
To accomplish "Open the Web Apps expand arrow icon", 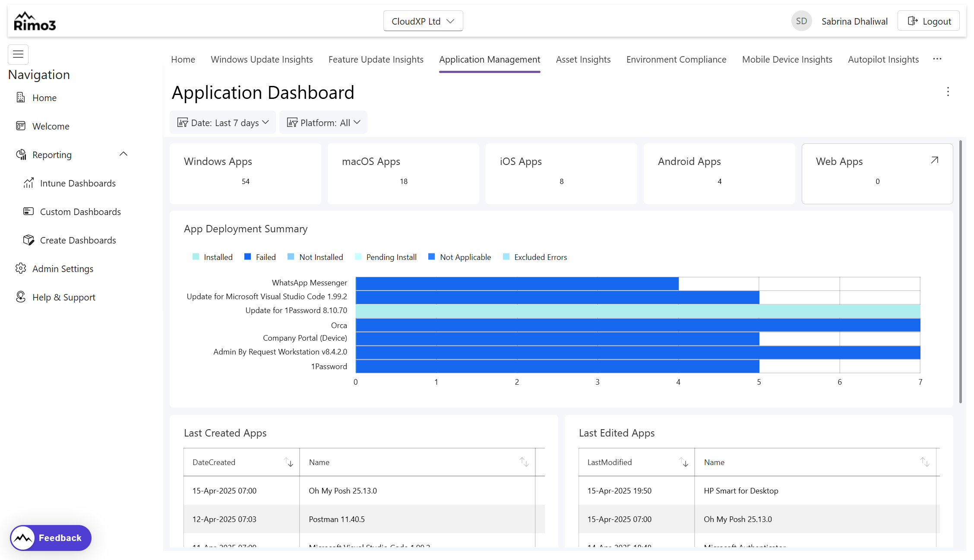I will (934, 160).
